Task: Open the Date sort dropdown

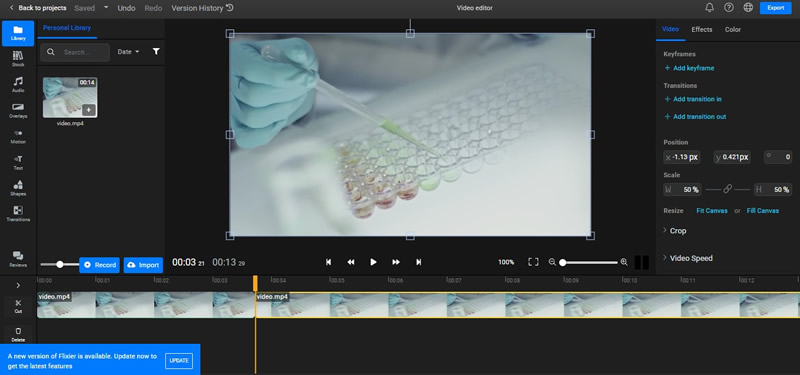Action: click(128, 52)
